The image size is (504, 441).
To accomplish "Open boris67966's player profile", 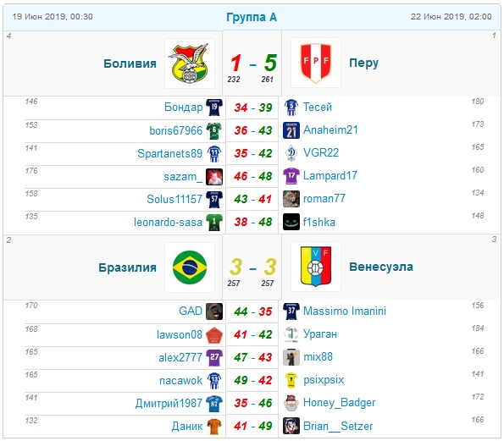I will [x=176, y=130].
